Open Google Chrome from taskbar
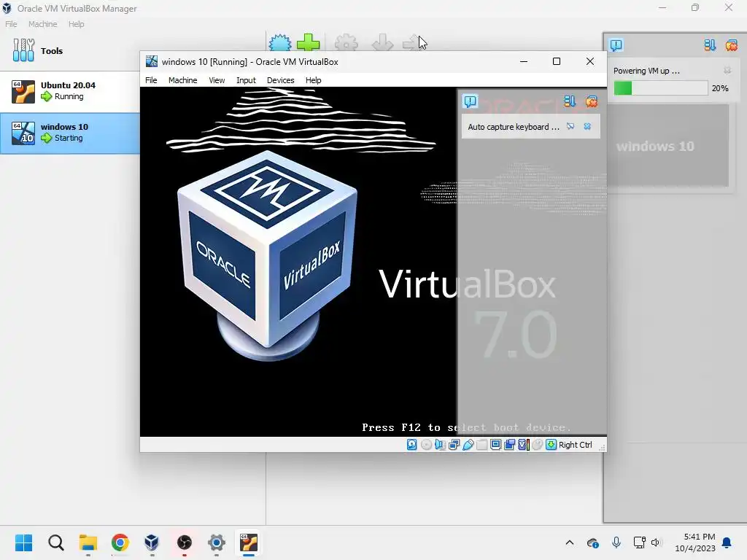 [120, 542]
